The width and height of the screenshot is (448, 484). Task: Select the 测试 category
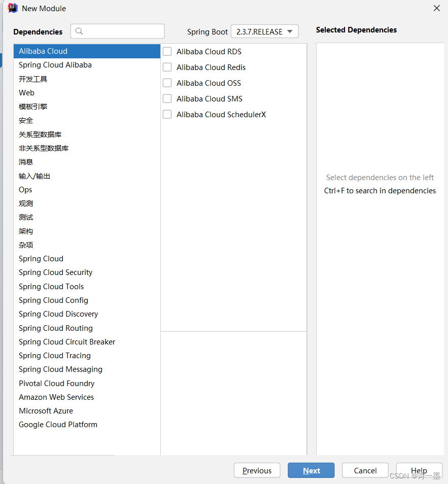[x=87, y=217]
